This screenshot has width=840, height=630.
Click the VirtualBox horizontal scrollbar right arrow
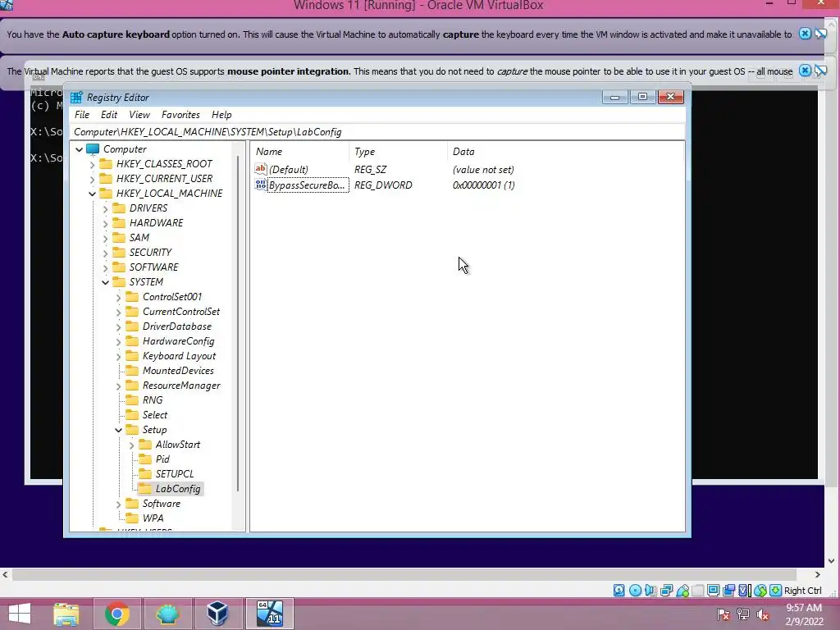click(818, 574)
